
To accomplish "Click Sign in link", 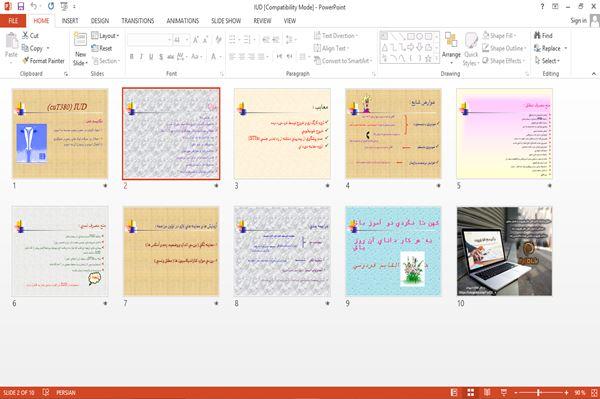I will [578, 21].
